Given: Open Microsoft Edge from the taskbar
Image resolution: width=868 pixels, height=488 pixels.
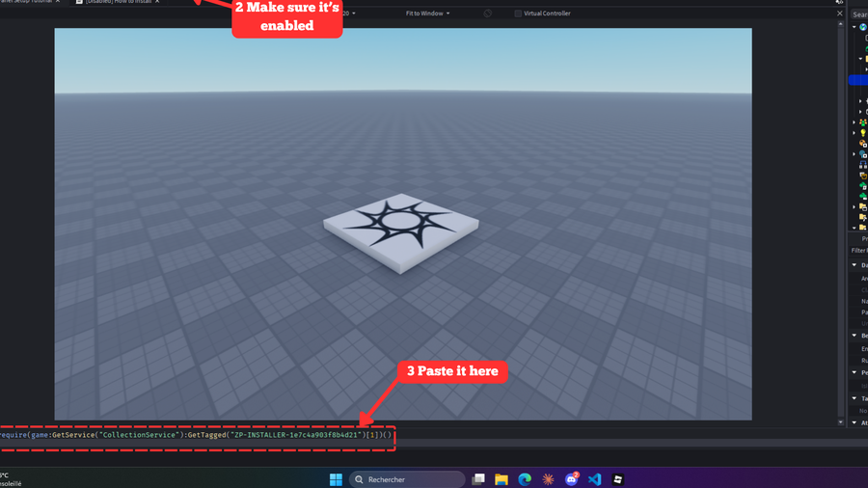Looking at the screenshot, I should (x=525, y=479).
